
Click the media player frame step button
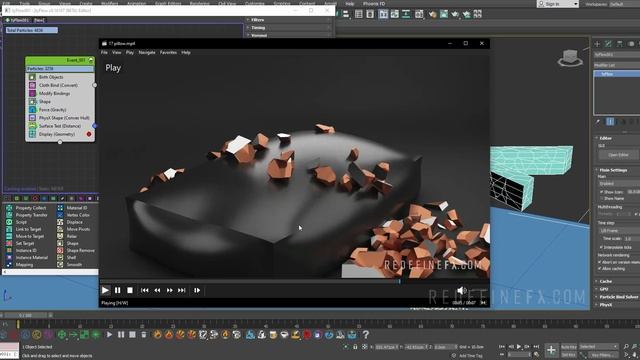(x=197, y=290)
